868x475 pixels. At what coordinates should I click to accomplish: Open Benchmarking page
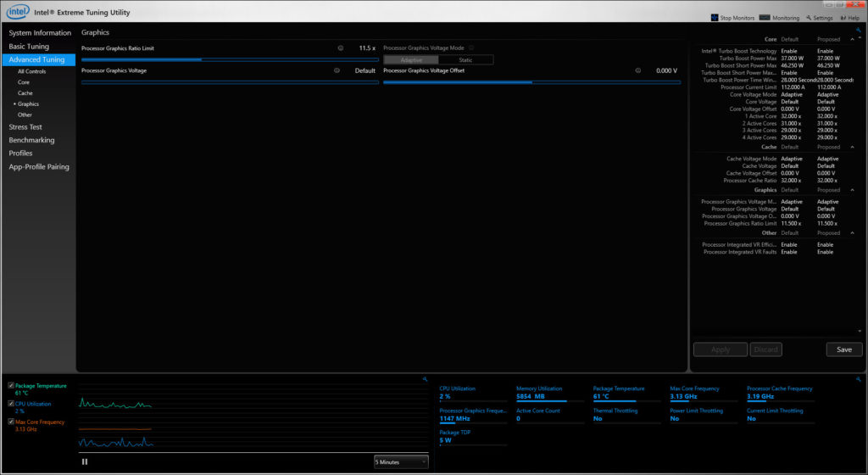31,140
